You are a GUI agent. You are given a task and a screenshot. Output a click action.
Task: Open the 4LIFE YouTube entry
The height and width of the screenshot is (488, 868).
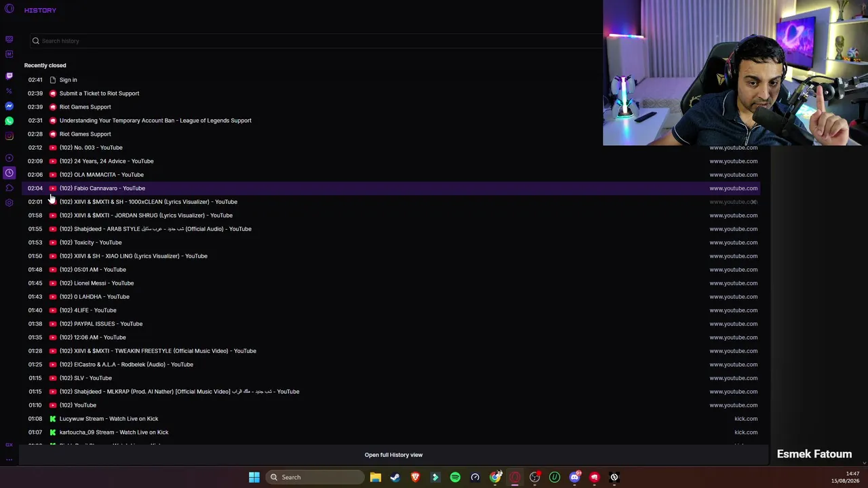(391, 310)
